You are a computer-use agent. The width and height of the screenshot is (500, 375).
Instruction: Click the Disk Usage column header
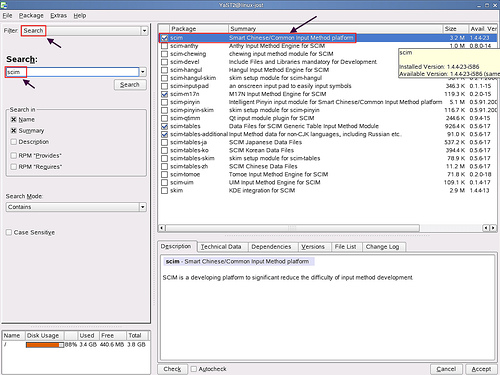(44, 335)
